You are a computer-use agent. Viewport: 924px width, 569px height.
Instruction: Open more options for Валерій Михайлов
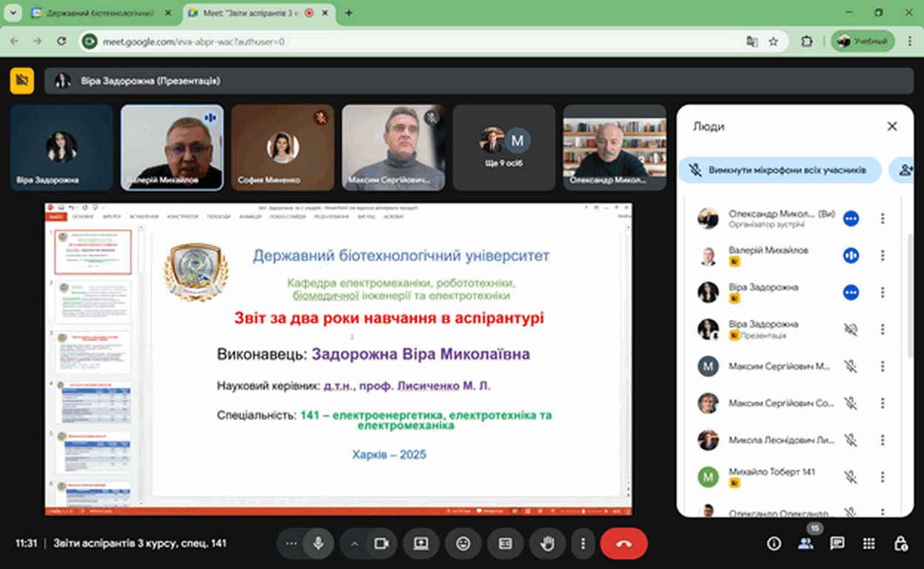click(x=882, y=256)
